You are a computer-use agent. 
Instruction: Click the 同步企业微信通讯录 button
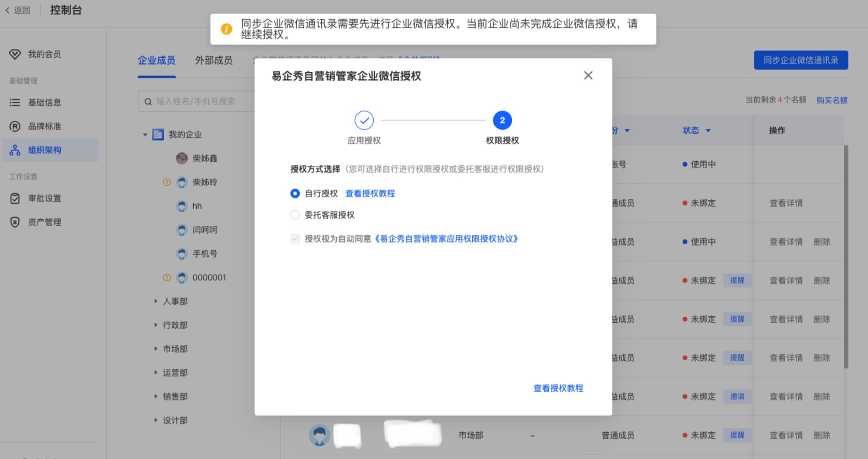[x=801, y=60]
